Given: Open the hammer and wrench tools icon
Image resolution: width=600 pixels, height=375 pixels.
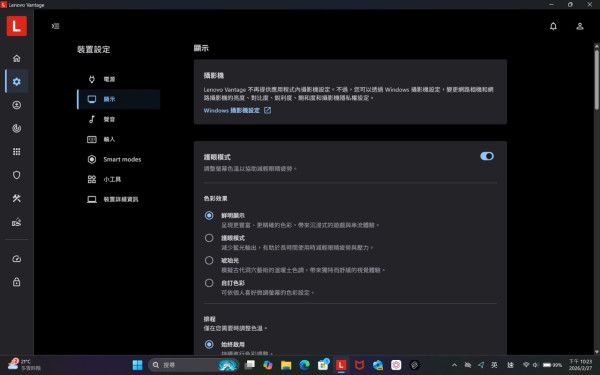Looking at the screenshot, I should click(x=16, y=198).
